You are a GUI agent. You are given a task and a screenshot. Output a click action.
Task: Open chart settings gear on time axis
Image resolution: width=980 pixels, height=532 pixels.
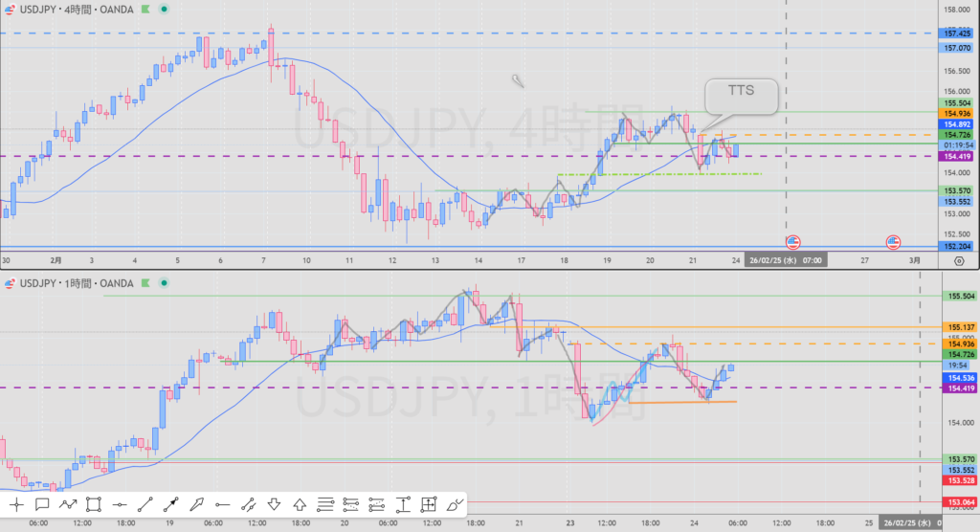[958, 259]
